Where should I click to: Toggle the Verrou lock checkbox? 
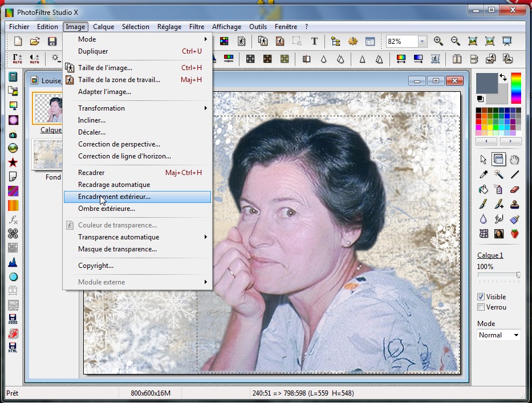[481, 307]
